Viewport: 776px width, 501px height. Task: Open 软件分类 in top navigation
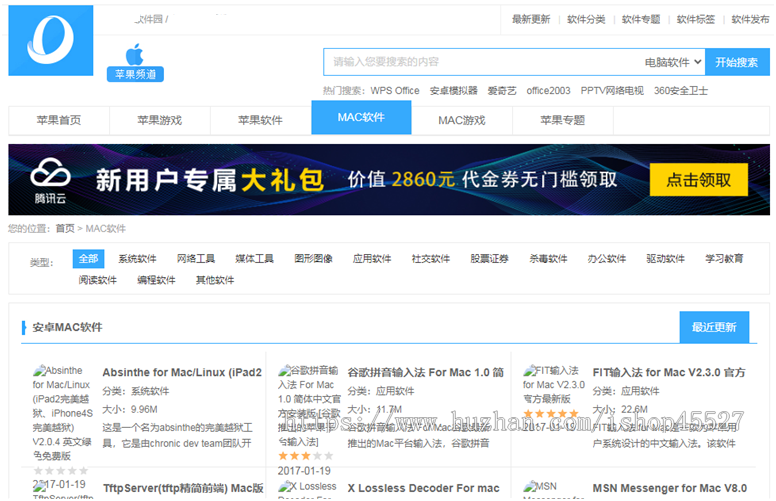click(586, 19)
